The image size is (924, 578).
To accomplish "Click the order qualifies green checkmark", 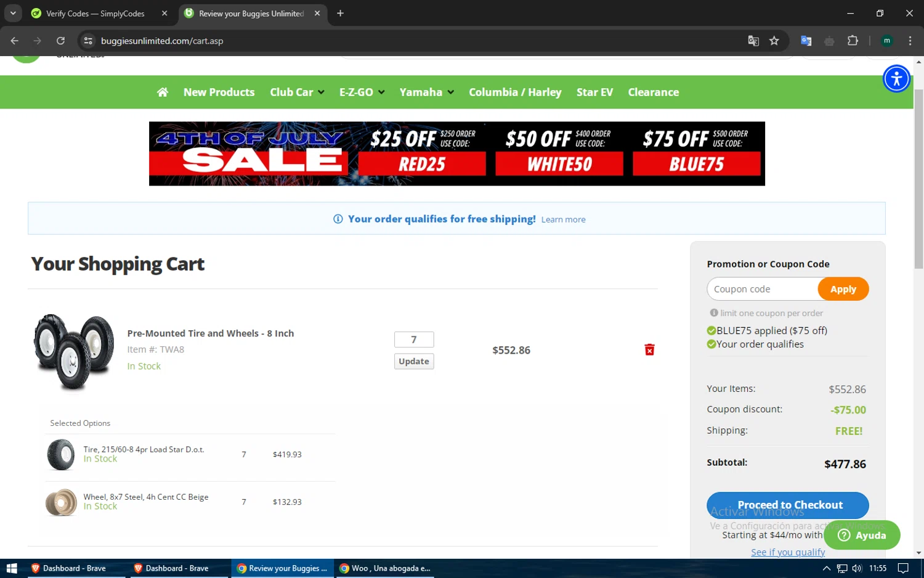I will pos(711,344).
